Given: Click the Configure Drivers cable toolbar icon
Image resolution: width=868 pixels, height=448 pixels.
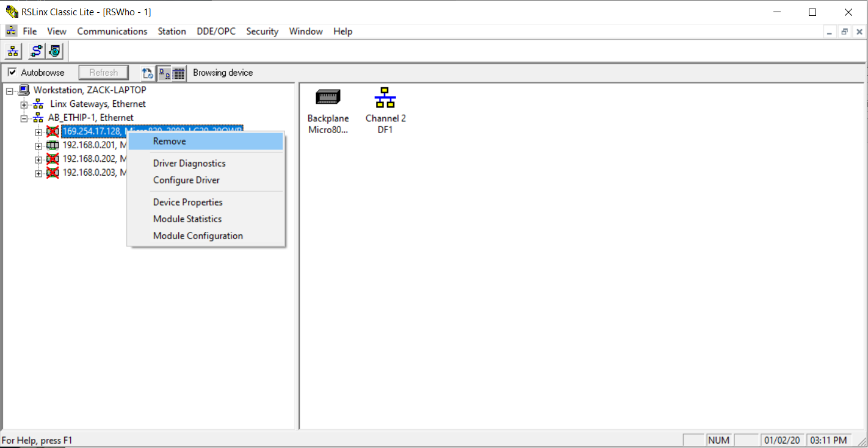Looking at the screenshot, I should [37, 51].
